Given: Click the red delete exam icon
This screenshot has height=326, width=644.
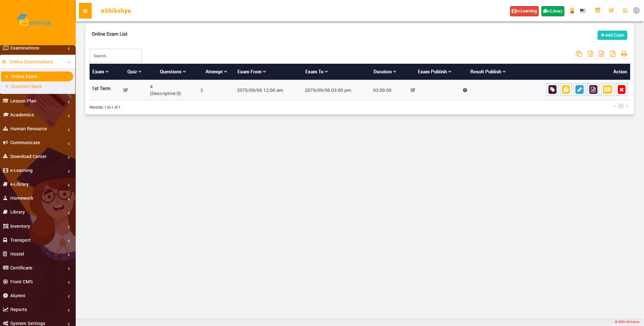Looking at the screenshot, I should click(x=621, y=90).
